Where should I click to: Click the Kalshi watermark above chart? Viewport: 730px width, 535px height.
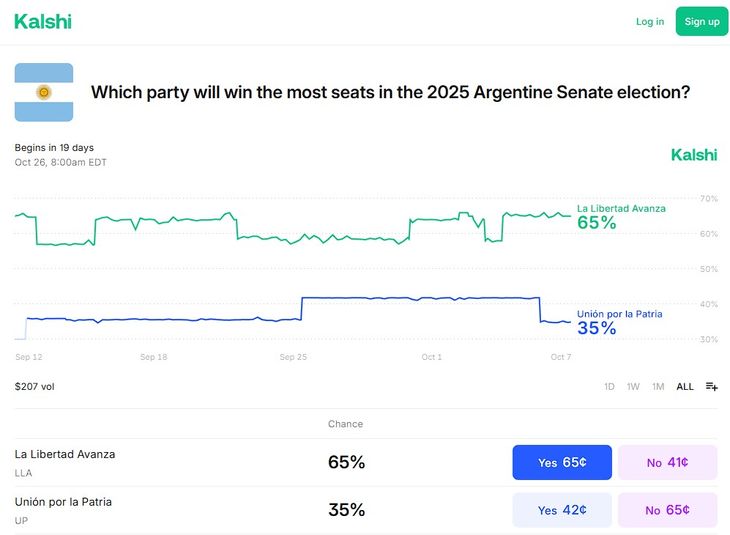pos(693,155)
